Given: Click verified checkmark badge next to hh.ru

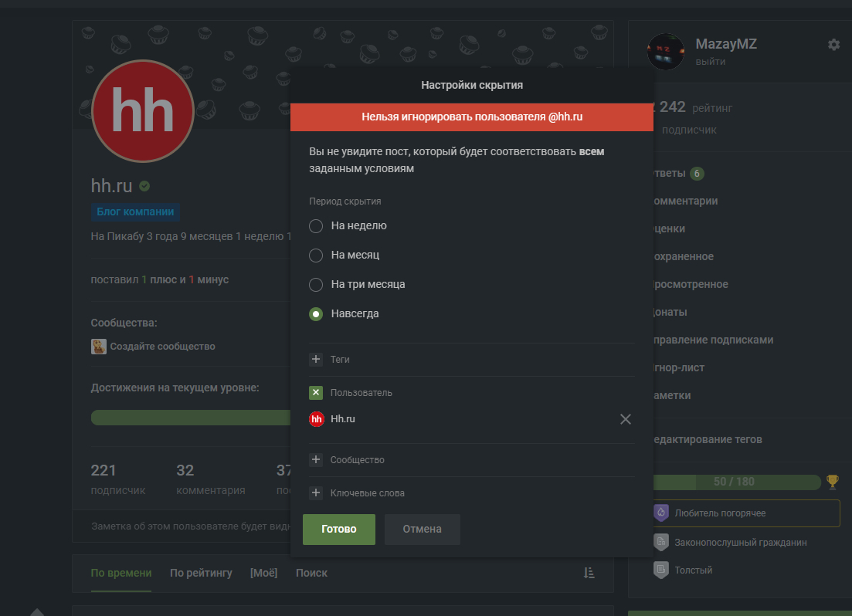Looking at the screenshot, I should pyautogui.click(x=144, y=186).
